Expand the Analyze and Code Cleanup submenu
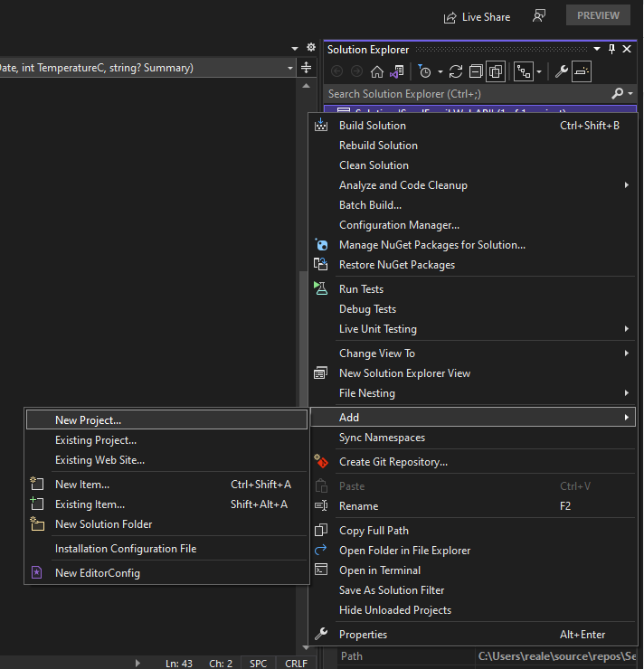Screen dimensions: 644x669 (626, 185)
